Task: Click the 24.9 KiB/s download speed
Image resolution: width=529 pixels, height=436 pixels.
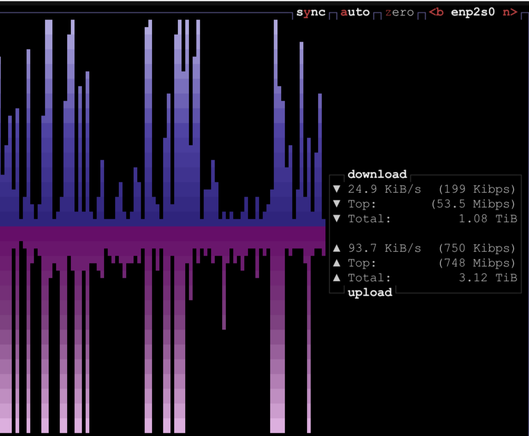Action: click(x=385, y=189)
